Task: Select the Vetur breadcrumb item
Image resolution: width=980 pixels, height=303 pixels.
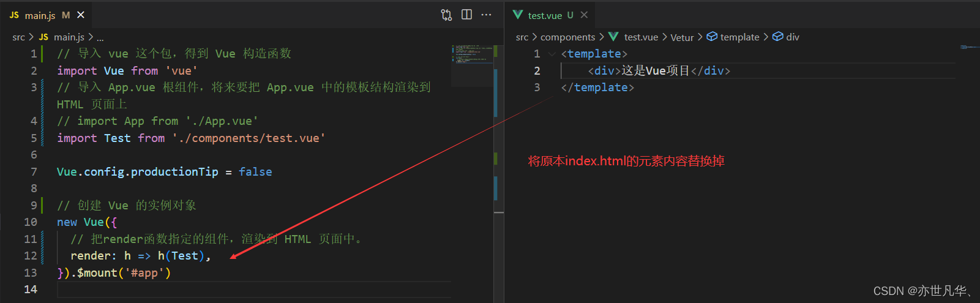Action: click(682, 37)
